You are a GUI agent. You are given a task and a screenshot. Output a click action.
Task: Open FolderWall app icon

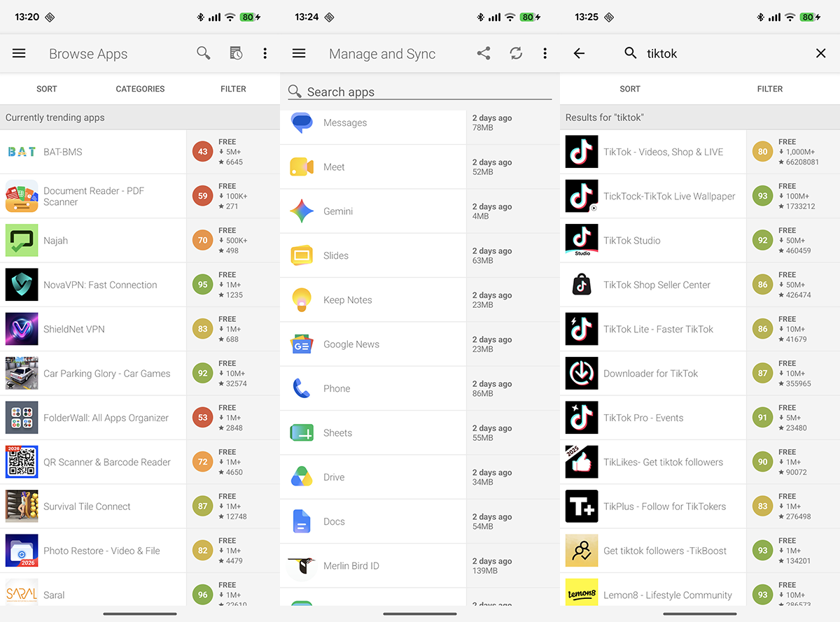(x=22, y=418)
